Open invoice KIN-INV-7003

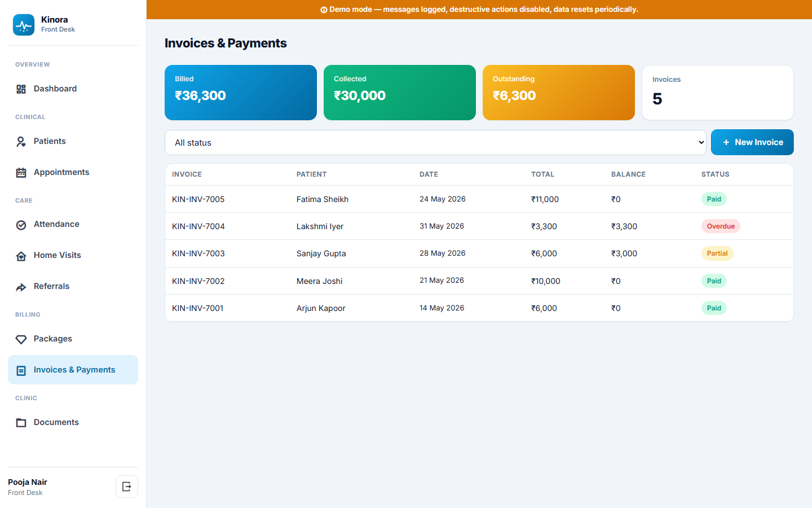(198, 253)
